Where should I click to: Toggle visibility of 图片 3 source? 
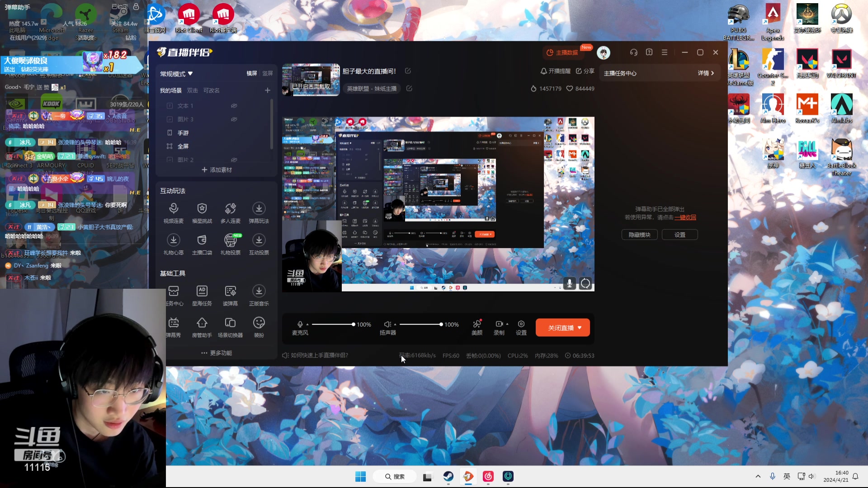pyautogui.click(x=234, y=119)
